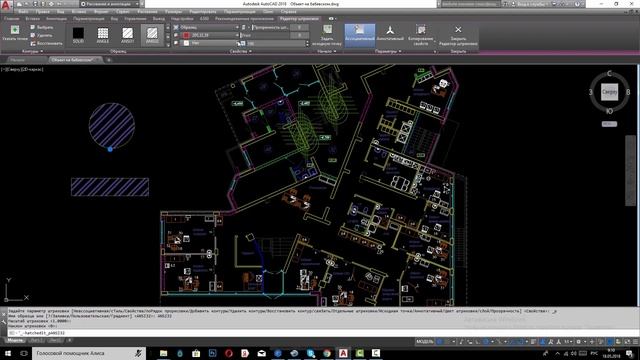Viewport: 640px width, 360px height.
Task: Click the Windows Start button
Action: click(8, 353)
